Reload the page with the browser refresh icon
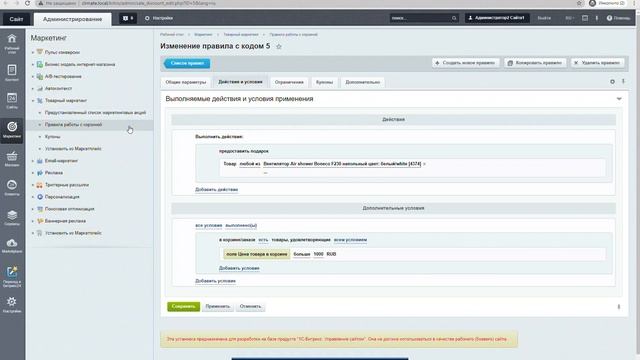The width and height of the screenshot is (640, 360). click(27, 3)
